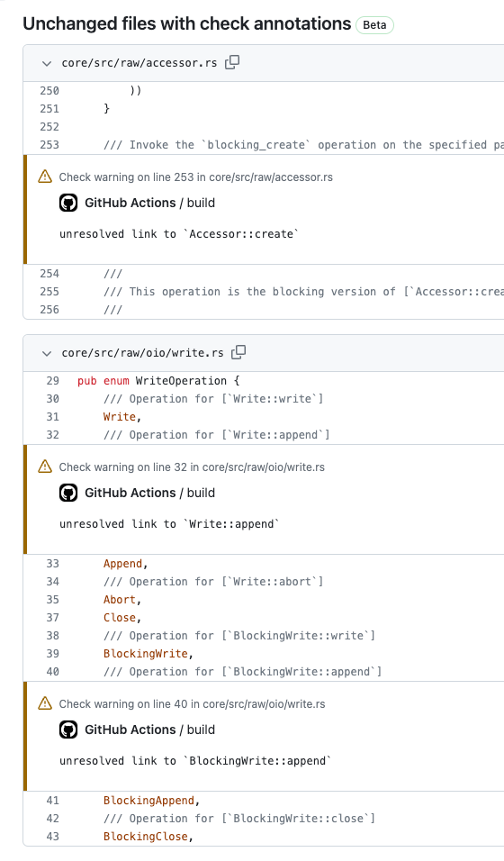Image resolution: width=504 pixels, height=861 pixels.
Task: Select line number 29 in write.rs
Action: (x=52, y=381)
